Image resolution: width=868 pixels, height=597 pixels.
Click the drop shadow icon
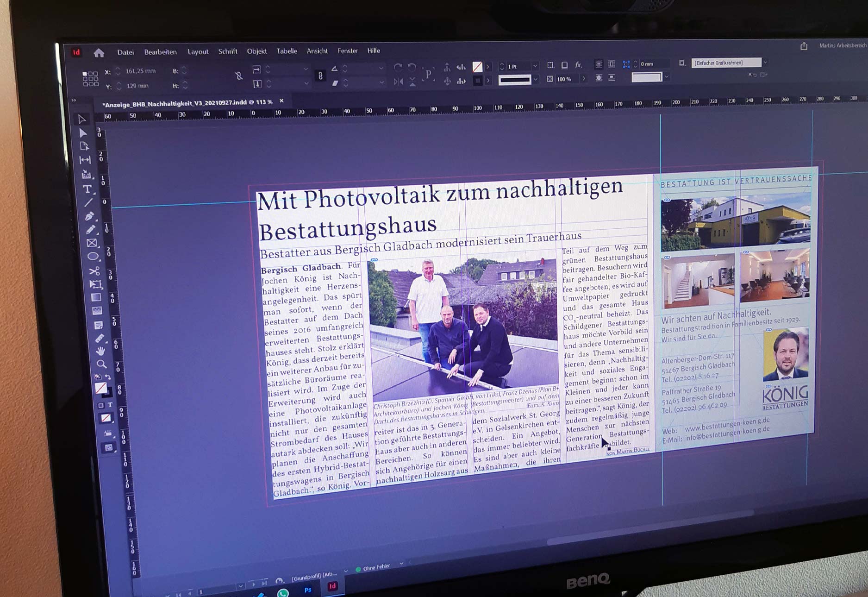565,65
